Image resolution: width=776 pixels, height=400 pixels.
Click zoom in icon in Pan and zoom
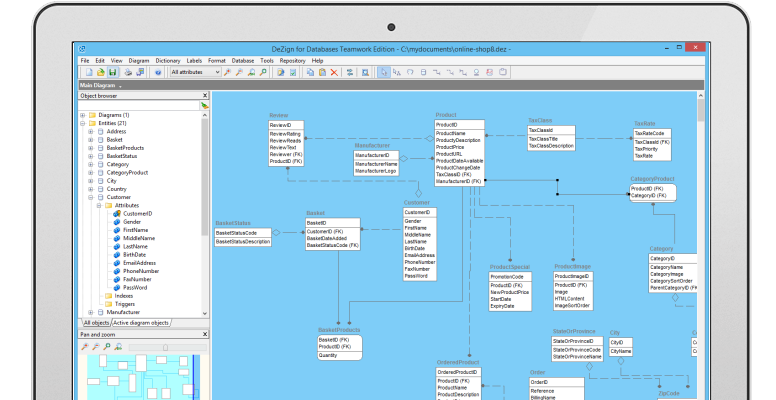[x=85, y=347]
